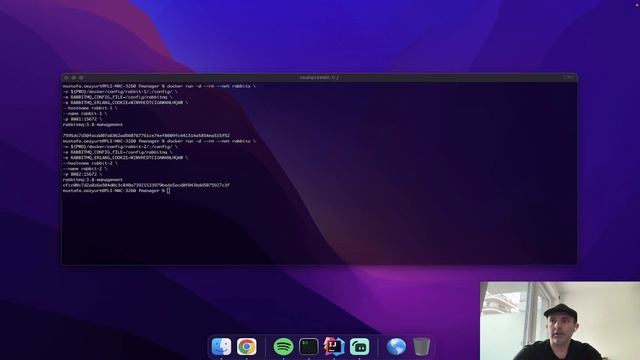The height and width of the screenshot is (360, 640).
Task: Click the rabbit-1 config volume mount line
Action: [120, 91]
